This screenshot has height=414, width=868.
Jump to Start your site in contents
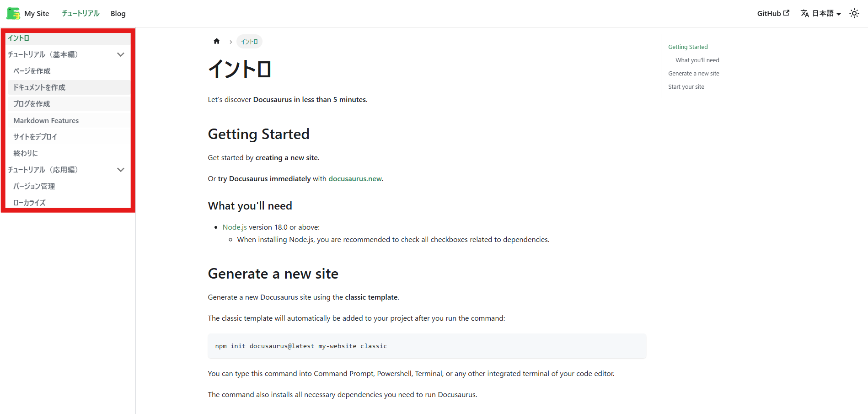(x=686, y=86)
